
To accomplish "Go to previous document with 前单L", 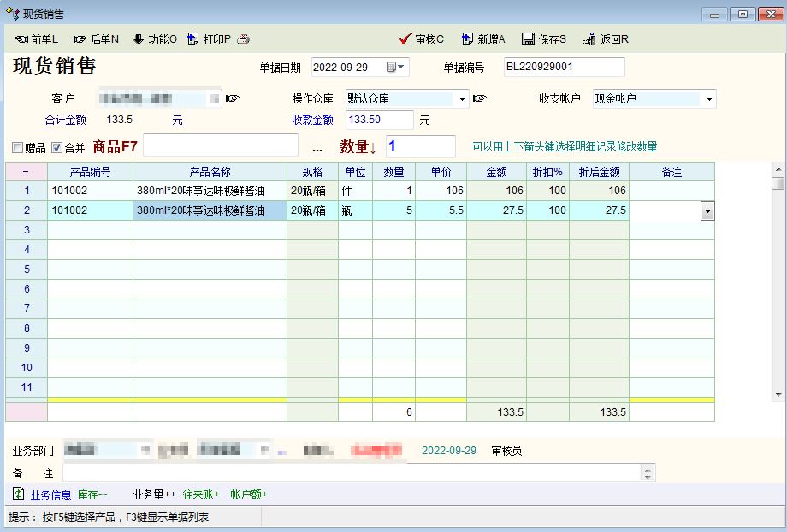I will [x=37, y=39].
